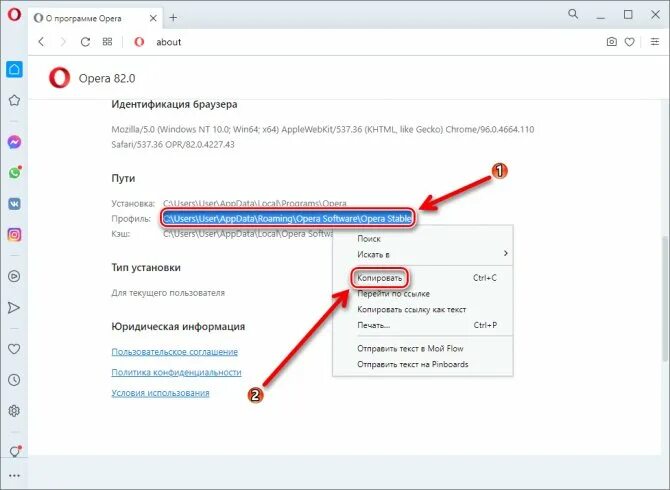
Task: Go to the sidebar Home button
Action: click(14, 69)
